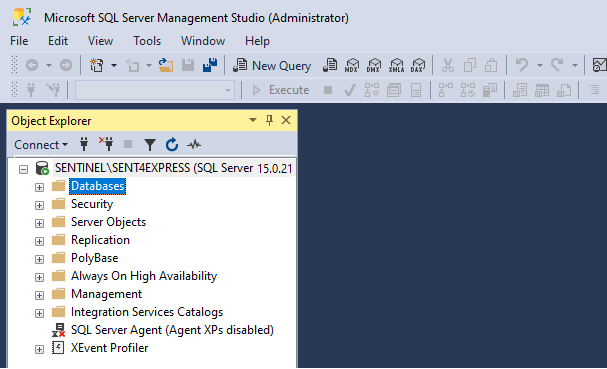607x369 pixels.
Task: Select the Security tree item
Action: pos(92,204)
